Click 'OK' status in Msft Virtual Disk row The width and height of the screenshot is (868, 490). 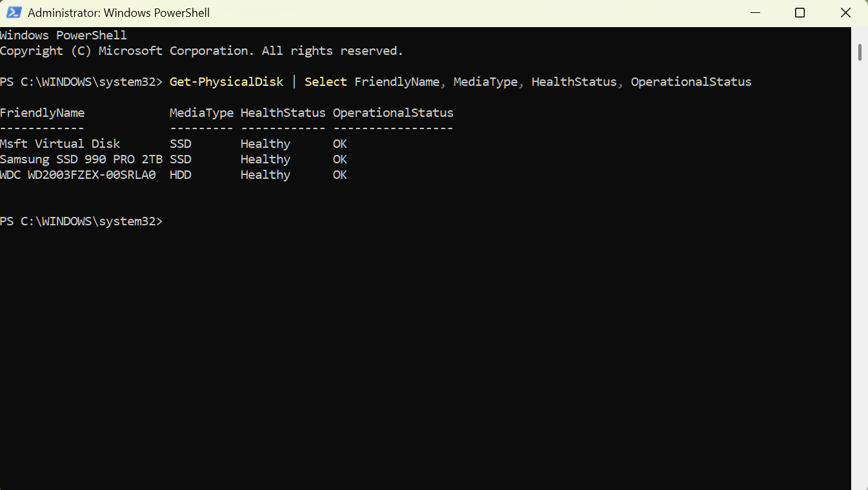pos(340,144)
